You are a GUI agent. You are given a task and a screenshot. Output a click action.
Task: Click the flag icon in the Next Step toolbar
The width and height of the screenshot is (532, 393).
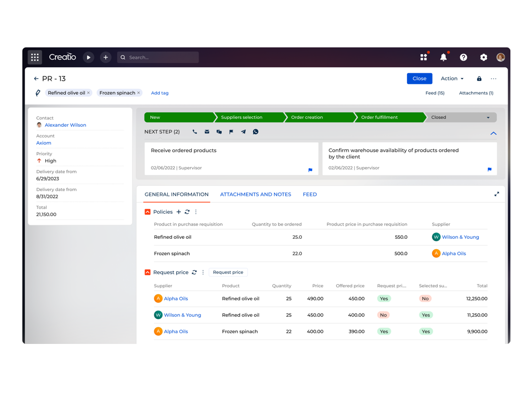[231, 132]
